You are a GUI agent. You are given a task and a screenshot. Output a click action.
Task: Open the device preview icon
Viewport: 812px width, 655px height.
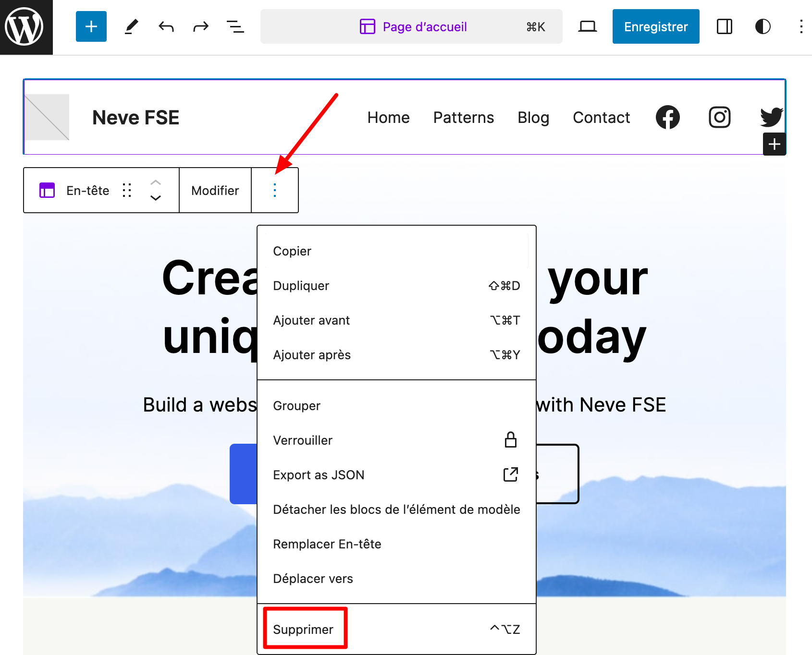[x=587, y=27]
